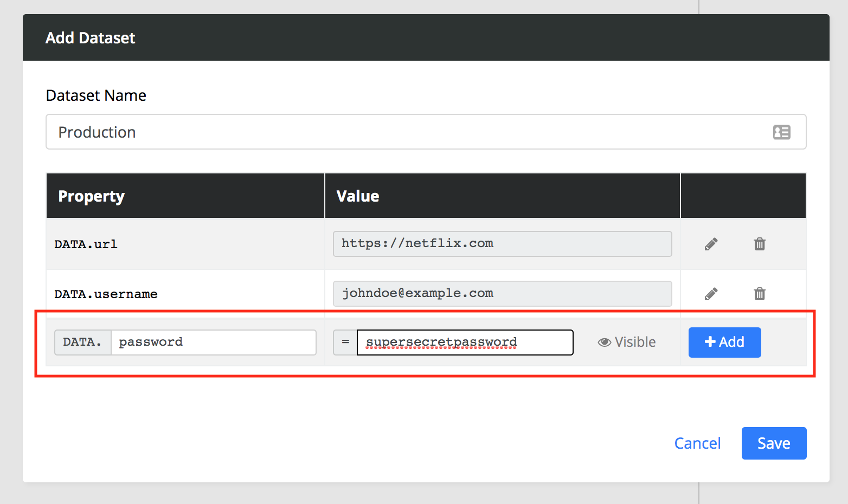
Task: Select the johndoe@example.com value field
Action: [502, 294]
